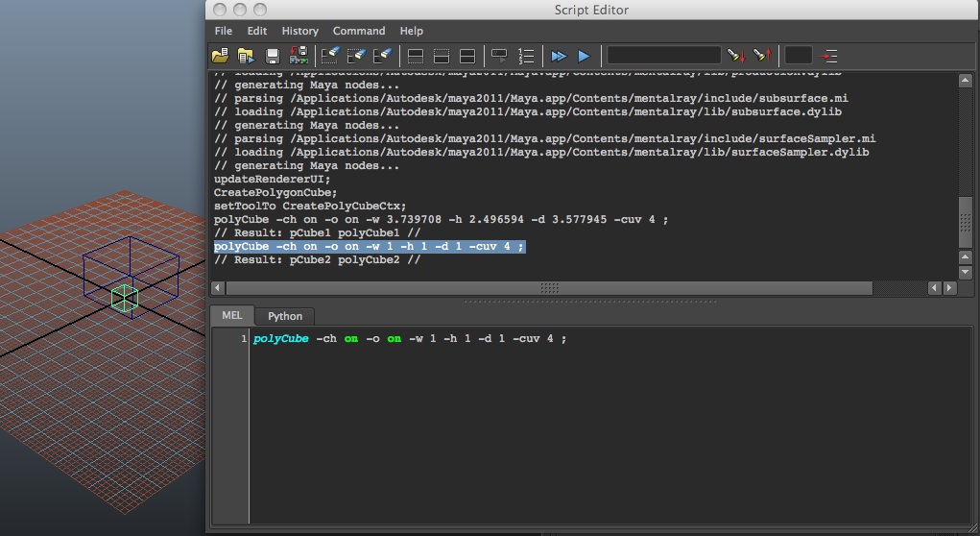Toggle the Show History only layout

[416, 56]
